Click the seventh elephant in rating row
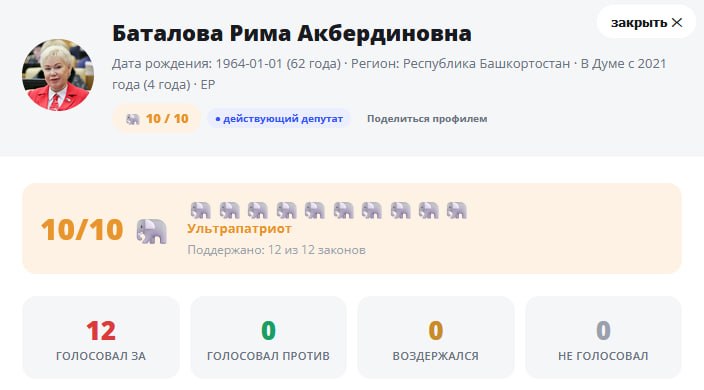Viewport: 704px width, 390px height. 371,210
